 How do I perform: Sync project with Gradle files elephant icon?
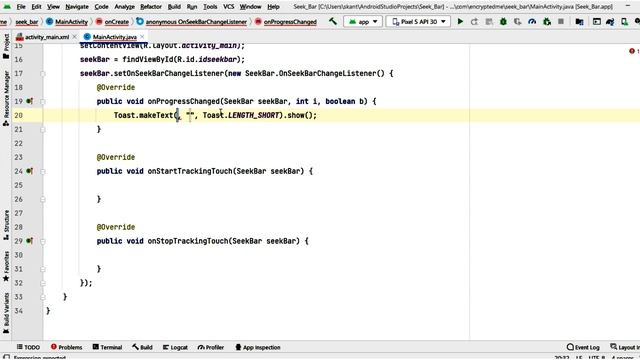[610, 22]
